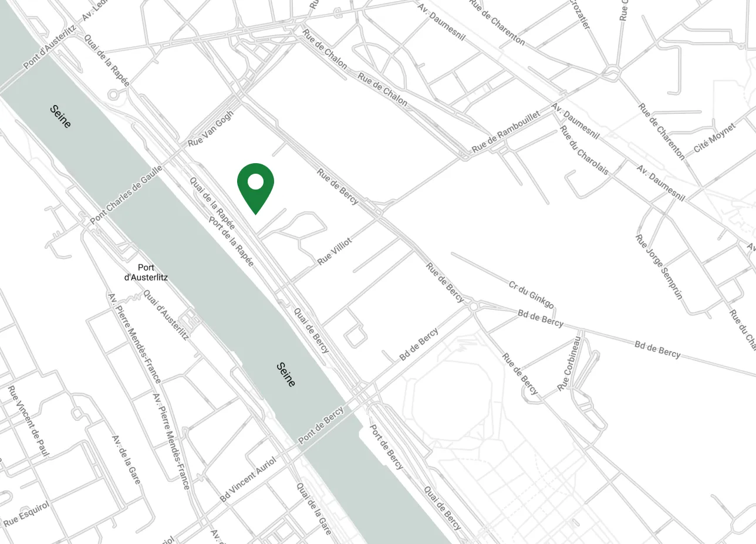Viewport: 756px width, 544px height.
Task: Click the Port d'Austerlitz label
Action: [x=146, y=272]
